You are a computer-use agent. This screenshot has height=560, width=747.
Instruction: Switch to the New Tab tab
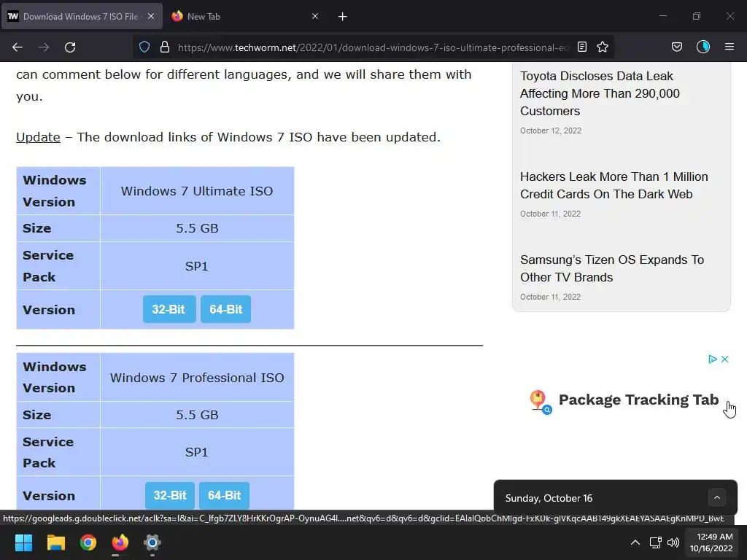(245, 16)
